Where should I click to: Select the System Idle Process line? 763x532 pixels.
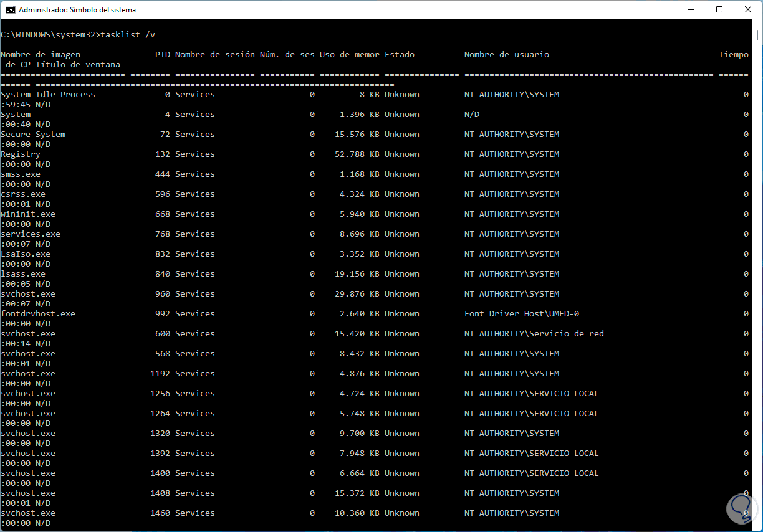(47, 94)
